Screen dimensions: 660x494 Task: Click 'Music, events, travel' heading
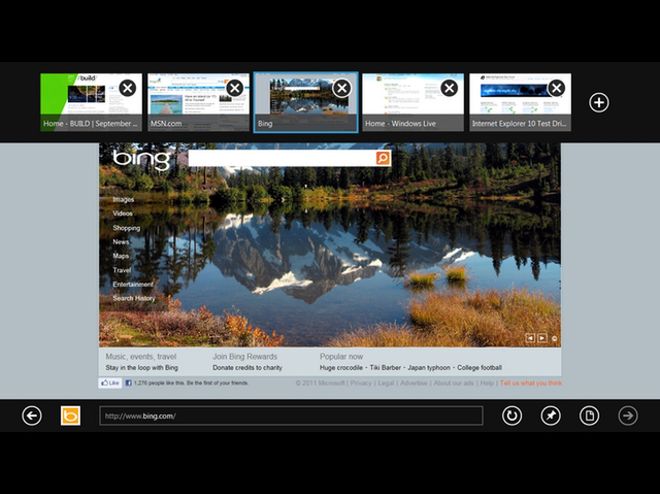click(x=141, y=356)
